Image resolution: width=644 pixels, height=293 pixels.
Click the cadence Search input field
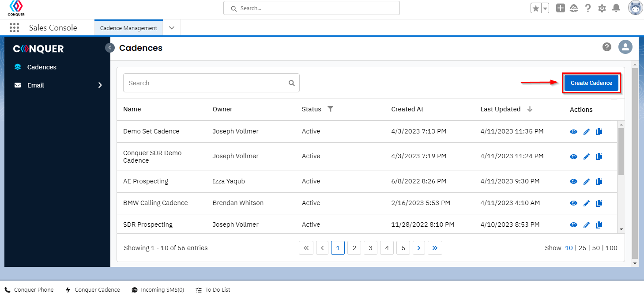(205, 83)
